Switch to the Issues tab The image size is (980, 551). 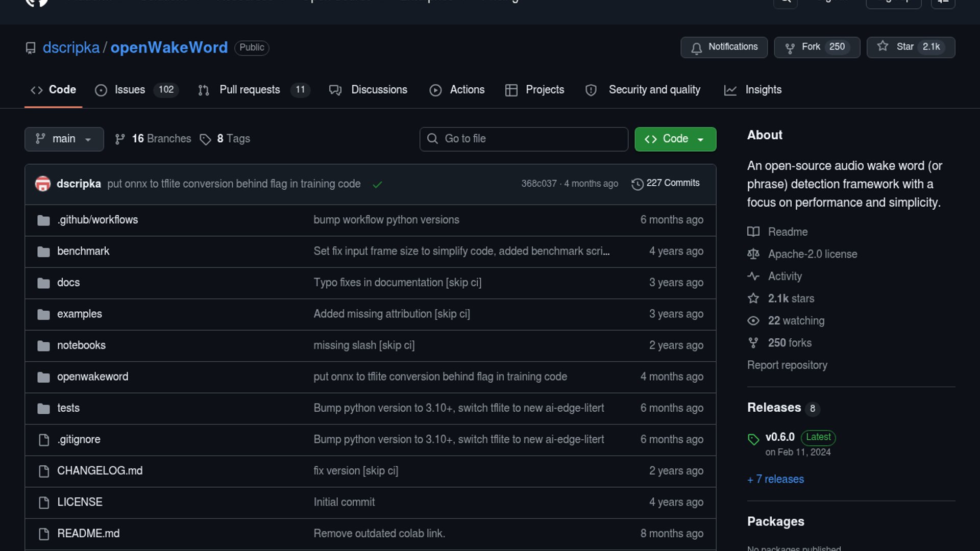click(x=130, y=90)
